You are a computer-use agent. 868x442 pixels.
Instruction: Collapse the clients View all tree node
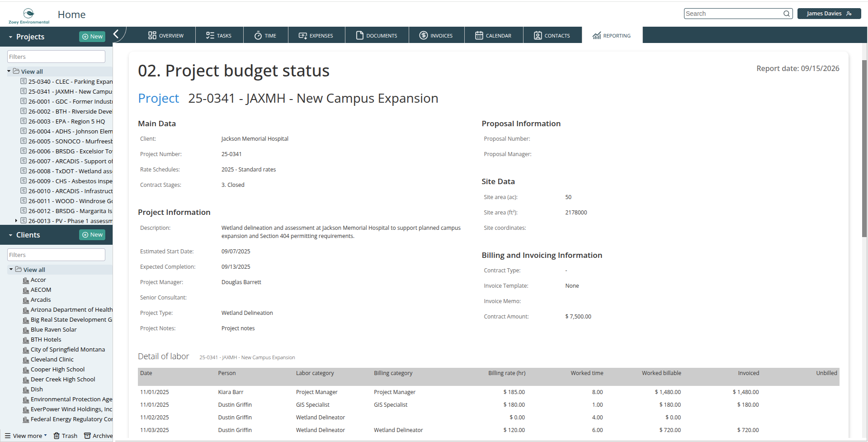pos(11,269)
